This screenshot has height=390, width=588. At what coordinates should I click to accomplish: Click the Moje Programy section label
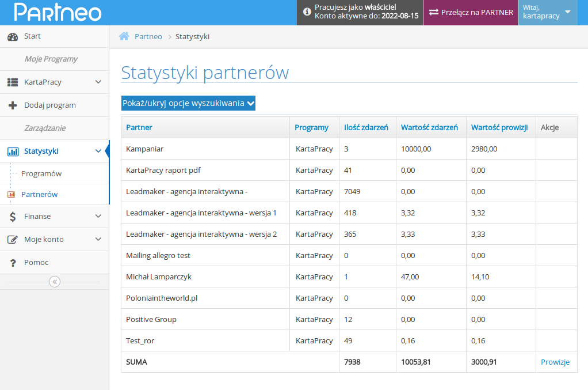[51, 59]
